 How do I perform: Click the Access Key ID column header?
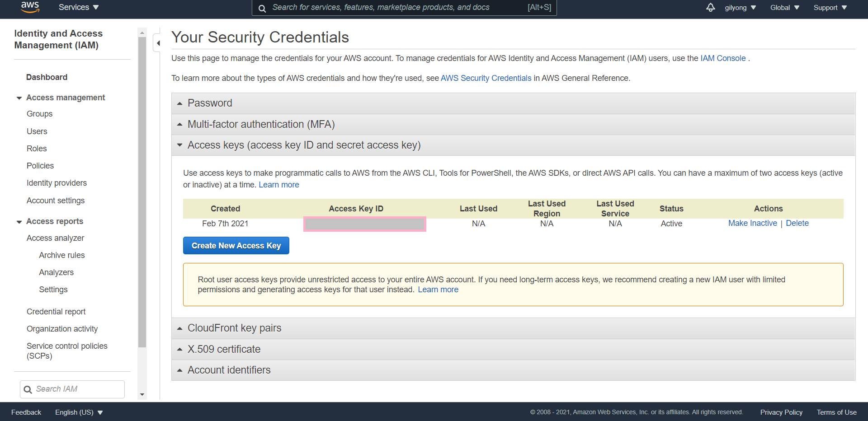tap(356, 209)
